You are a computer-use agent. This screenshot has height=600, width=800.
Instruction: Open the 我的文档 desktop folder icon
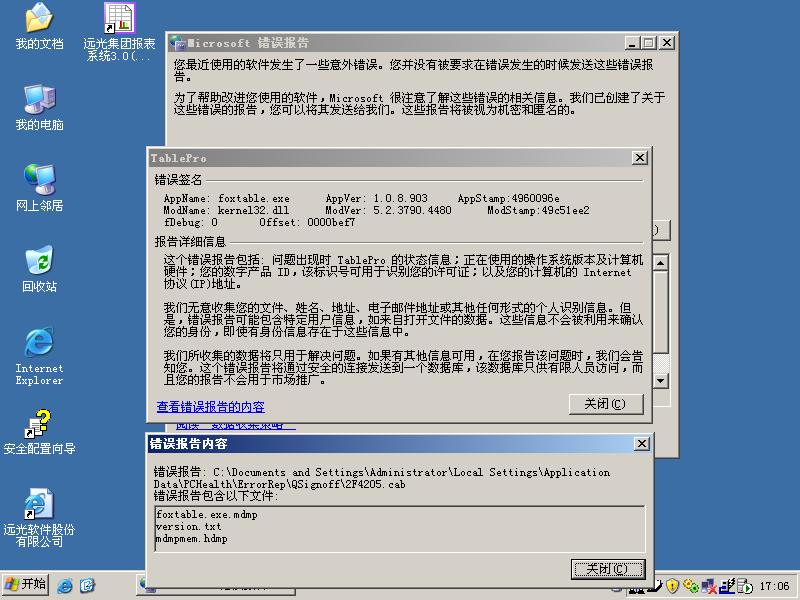click(39, 27)
